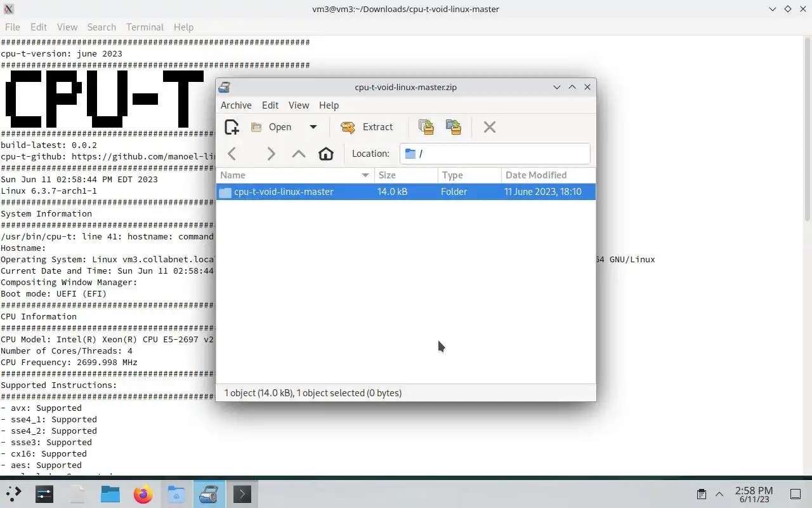Create a new archive with toolbar icon

point(232,127)
